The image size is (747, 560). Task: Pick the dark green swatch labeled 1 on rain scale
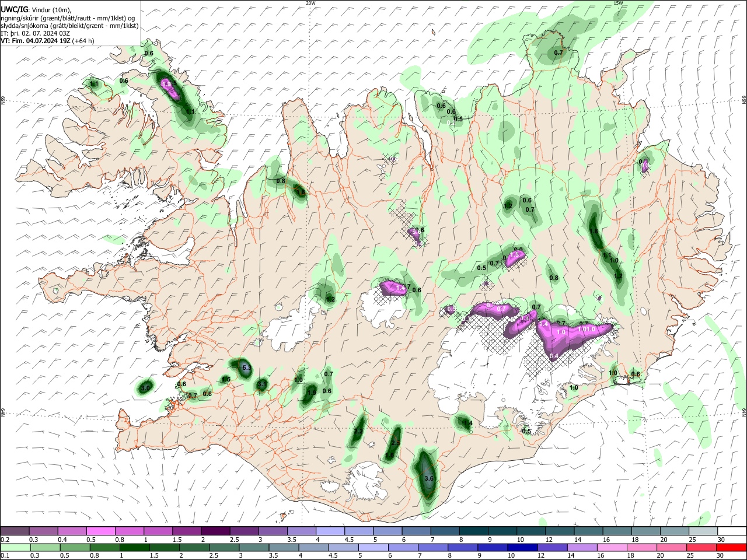click(x=135, y=548)
